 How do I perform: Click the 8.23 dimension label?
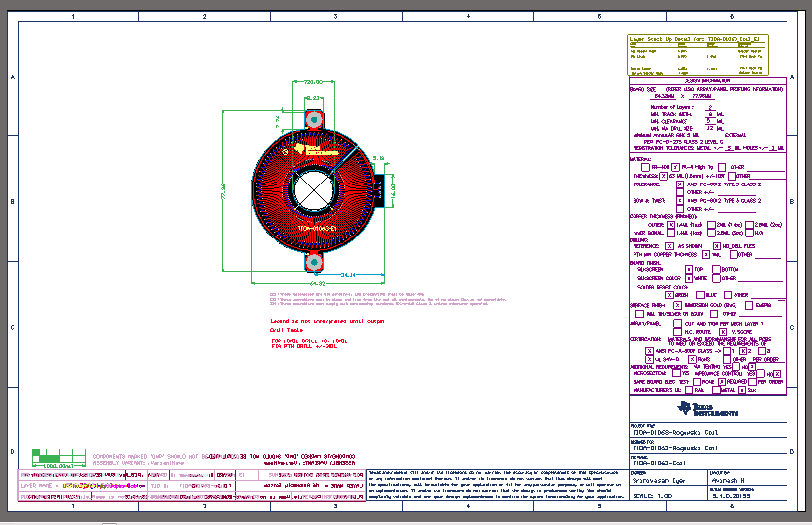tap(313, 97)
